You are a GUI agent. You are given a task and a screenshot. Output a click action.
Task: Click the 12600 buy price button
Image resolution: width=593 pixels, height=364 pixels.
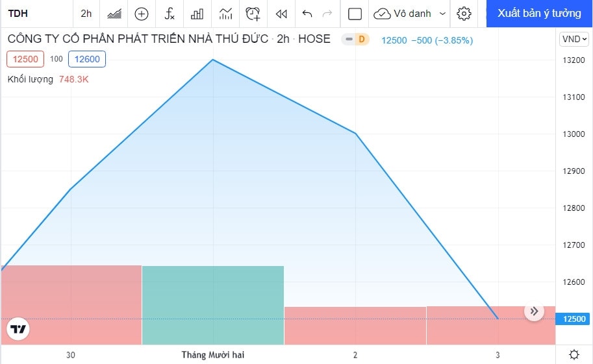87,59
